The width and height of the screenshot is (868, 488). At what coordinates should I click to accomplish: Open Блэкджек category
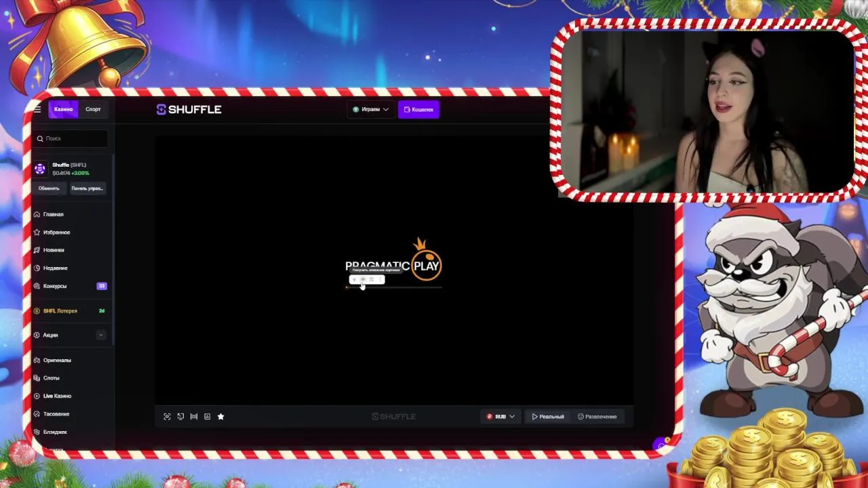tap(55, 432)
